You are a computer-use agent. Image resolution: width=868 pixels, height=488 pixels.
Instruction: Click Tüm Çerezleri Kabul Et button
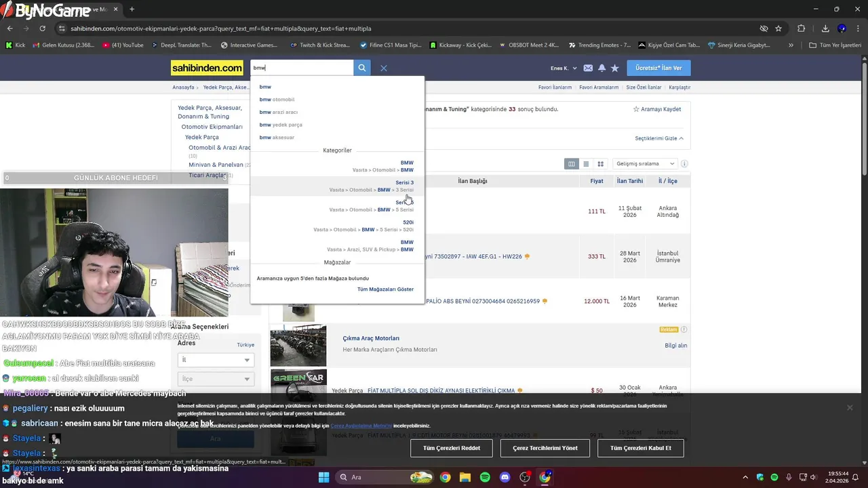640,448
